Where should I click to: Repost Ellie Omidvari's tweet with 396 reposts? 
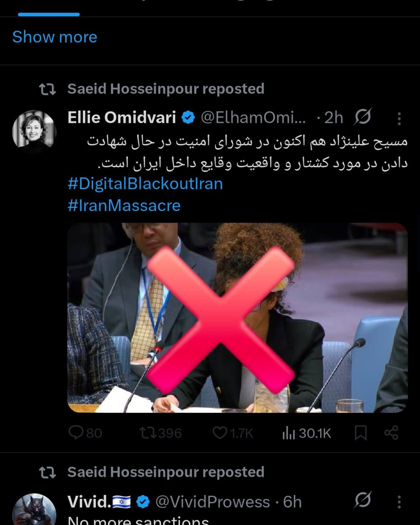tap(160, 433)
